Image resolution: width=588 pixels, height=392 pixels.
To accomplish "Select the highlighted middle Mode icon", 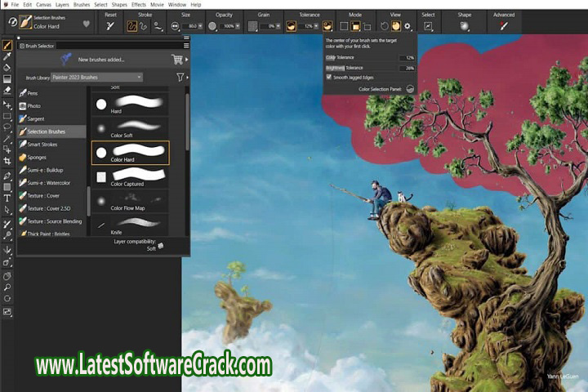I will tap(355, 26).
